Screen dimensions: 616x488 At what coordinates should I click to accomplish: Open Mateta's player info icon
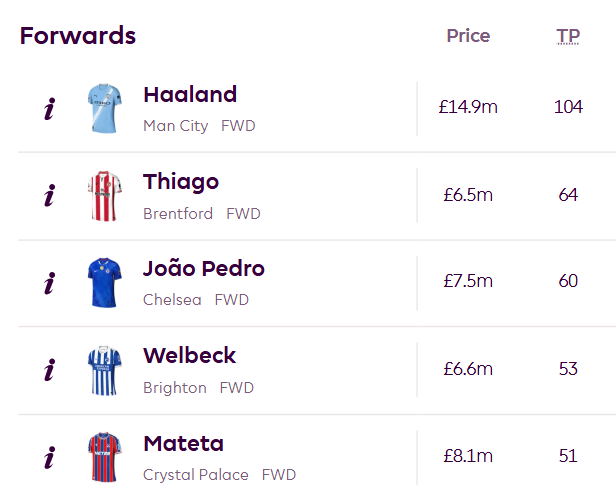(49, 457)
